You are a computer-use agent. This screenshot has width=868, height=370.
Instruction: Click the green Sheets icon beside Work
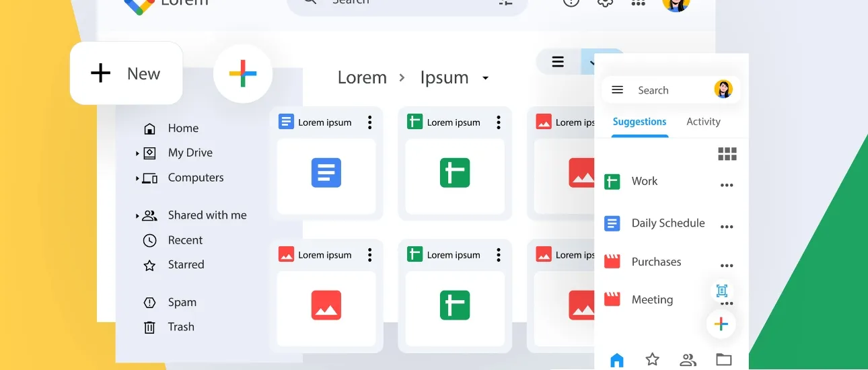coord(612,182)
